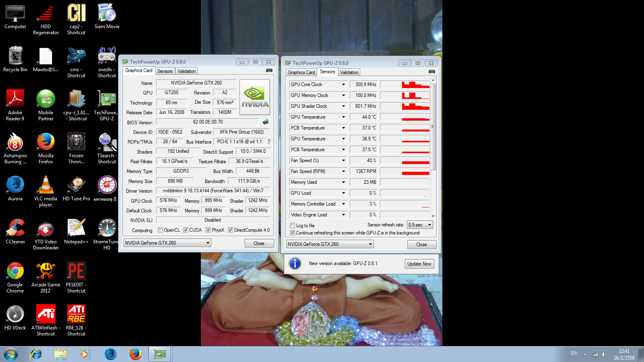
Task: Click the GPU Load sensor value 0 %
Action: (x=364, y=193)
